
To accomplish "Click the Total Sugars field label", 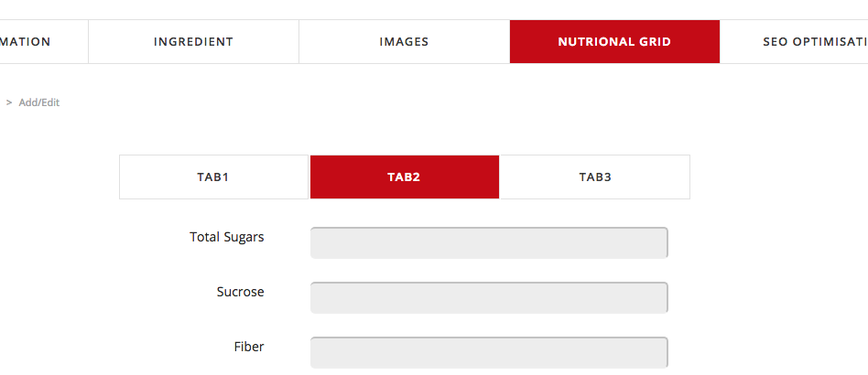I will click(x=226, y=237).
